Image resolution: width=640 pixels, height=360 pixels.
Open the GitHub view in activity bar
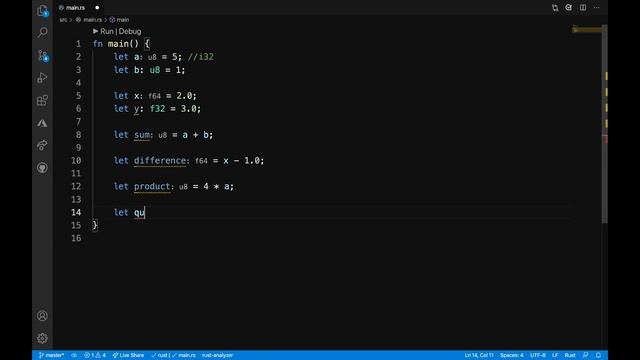(x=42, y=168)
